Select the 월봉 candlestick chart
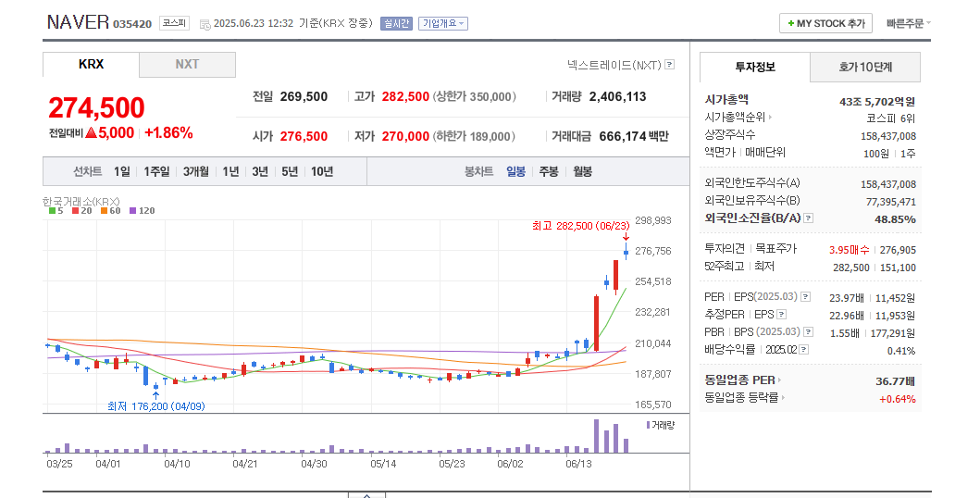Viewport: 980px width, 498px height. (x=582, y=171)
